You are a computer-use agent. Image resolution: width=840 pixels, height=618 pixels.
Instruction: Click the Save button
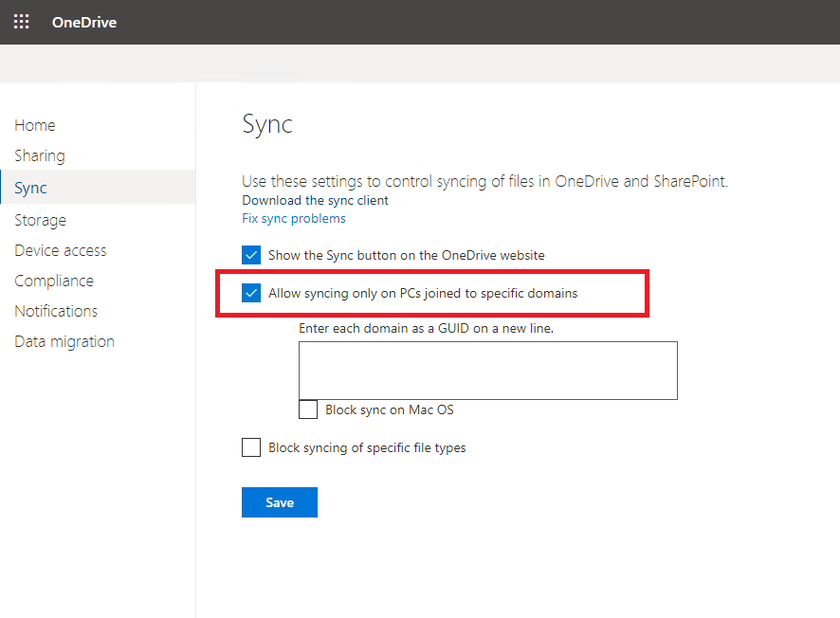(280, 502)
